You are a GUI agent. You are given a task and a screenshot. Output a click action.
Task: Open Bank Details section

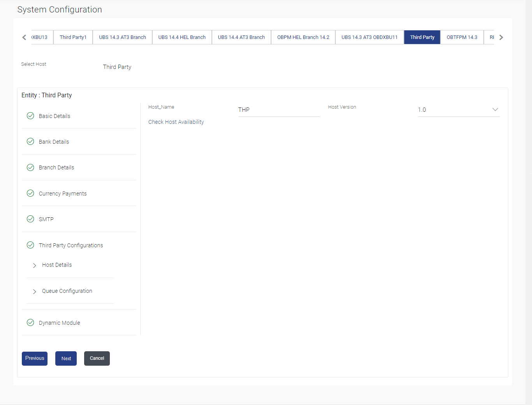(x=54, y=142)
